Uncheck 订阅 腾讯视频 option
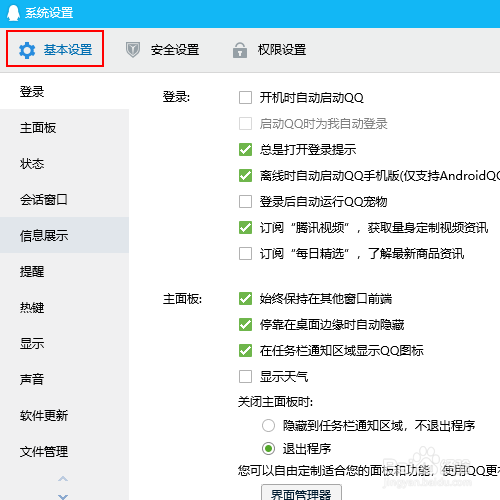500x500 pixels. [x=245, y=228]
